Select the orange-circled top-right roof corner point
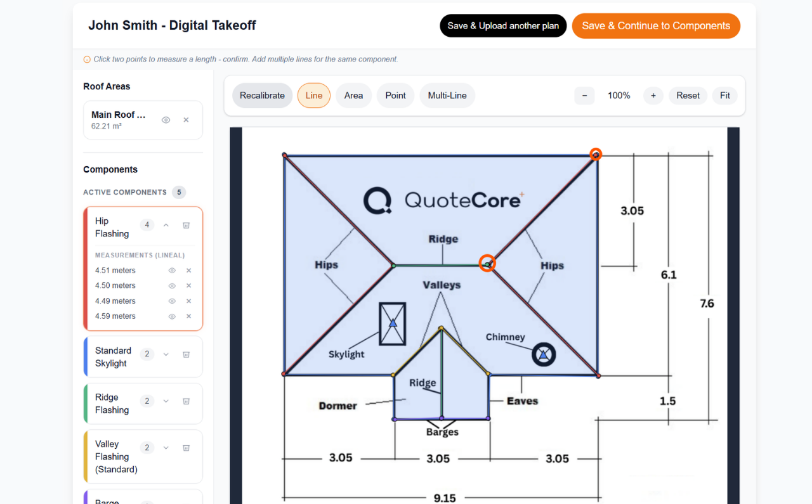 click(595, 154)
